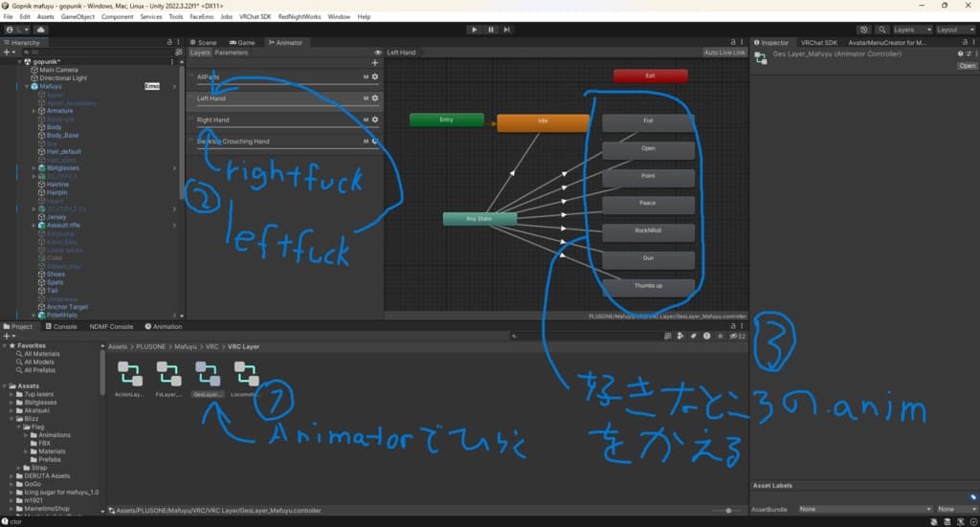Select the Animator tab
Image resolution: width=980 pixels, height=527 pixels.
pyautogui.click(x=285, y=42)
